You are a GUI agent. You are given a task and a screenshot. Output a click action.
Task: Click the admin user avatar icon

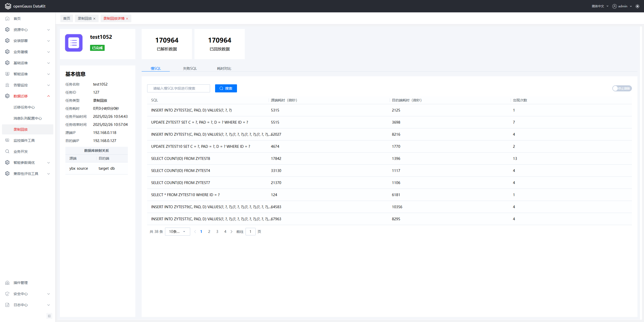(x=615, y=6)
